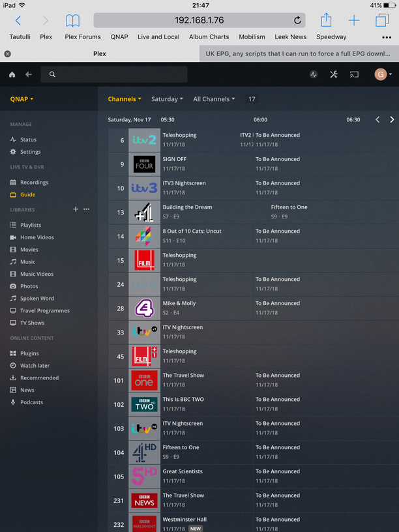This screenshot has height=532, width=399.
Task: Go to Plex home icon
Action: click(x=12, y=74)
